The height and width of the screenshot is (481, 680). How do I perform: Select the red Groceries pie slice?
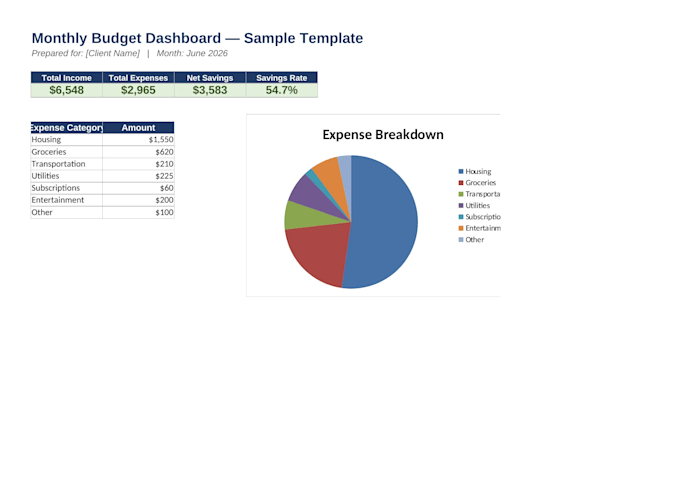click(321, 254)
